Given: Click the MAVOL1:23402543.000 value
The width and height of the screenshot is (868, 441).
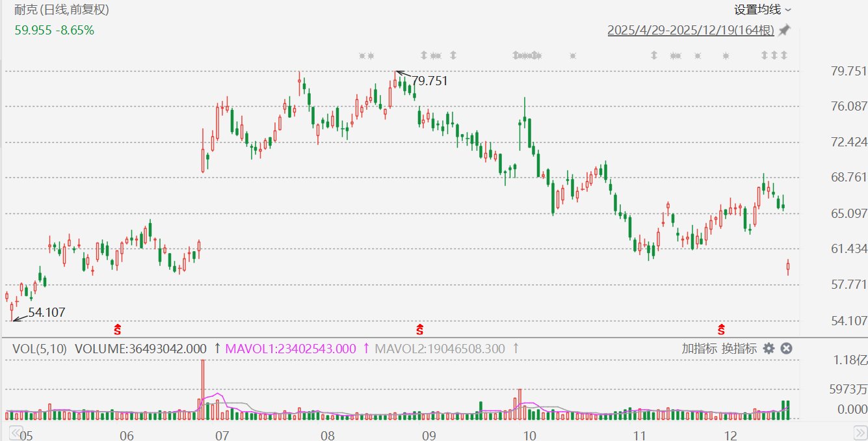Looking at the screenshot, I should pos(291,349).
